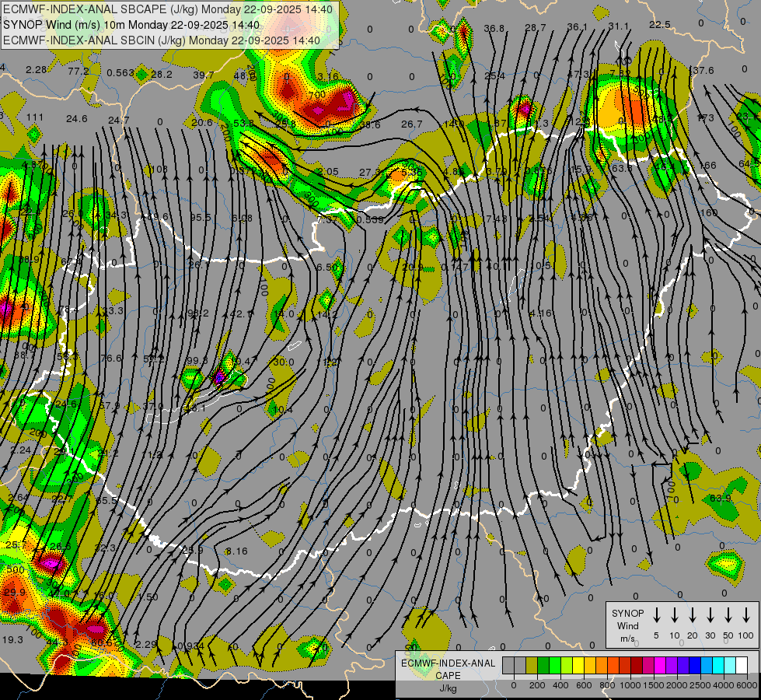Click the SBCIN title line at top
This screenshot has height=700, width=761.
tap(162, 40)
